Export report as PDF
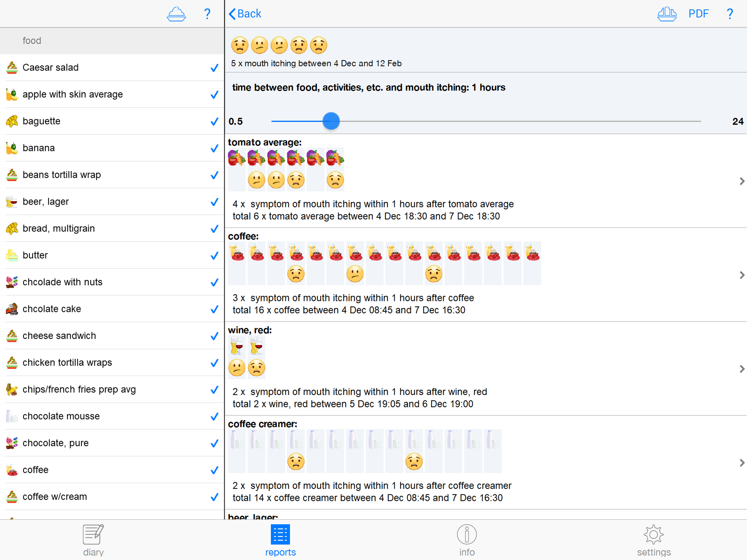747x560 pixels. tap(698, 14)
